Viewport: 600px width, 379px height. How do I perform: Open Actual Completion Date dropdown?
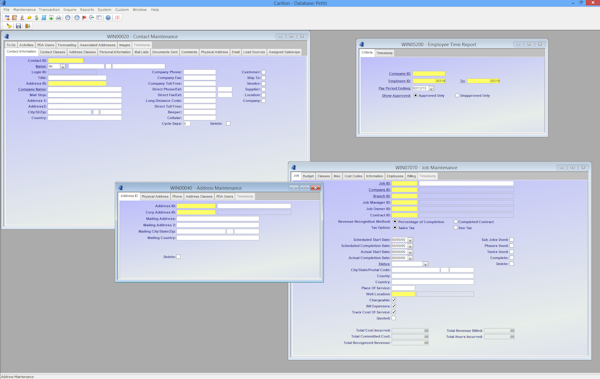click(410, 258)
